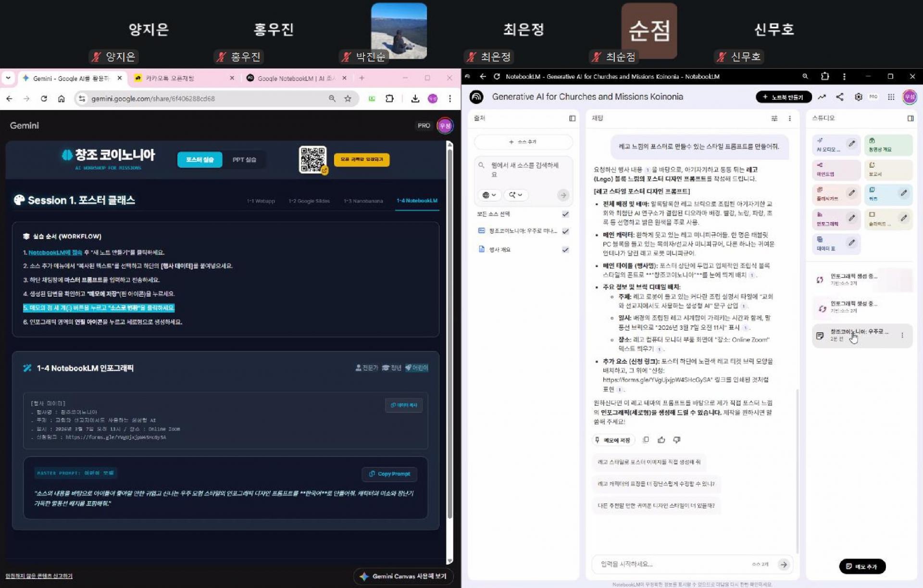The height and width of the screenshot is (588, 923).
Task: Edit AI audio overview options
Action: (852, 144)
